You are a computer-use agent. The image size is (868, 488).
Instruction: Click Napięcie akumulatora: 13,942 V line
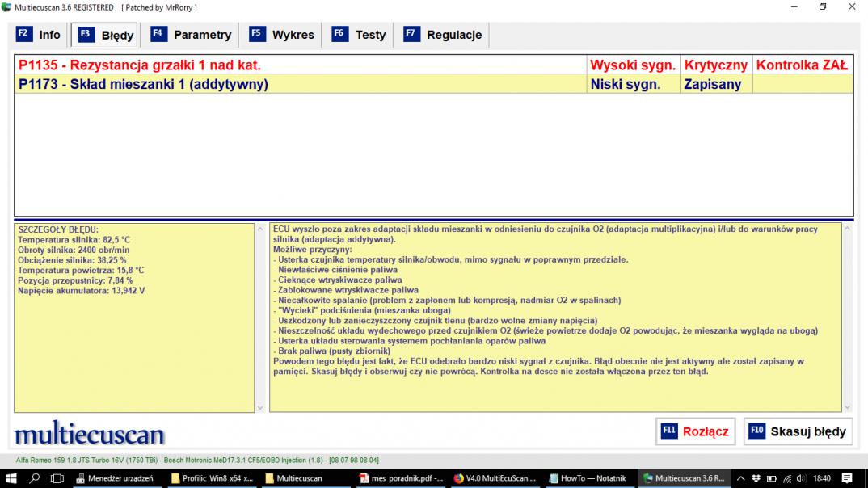coord(82,291)
